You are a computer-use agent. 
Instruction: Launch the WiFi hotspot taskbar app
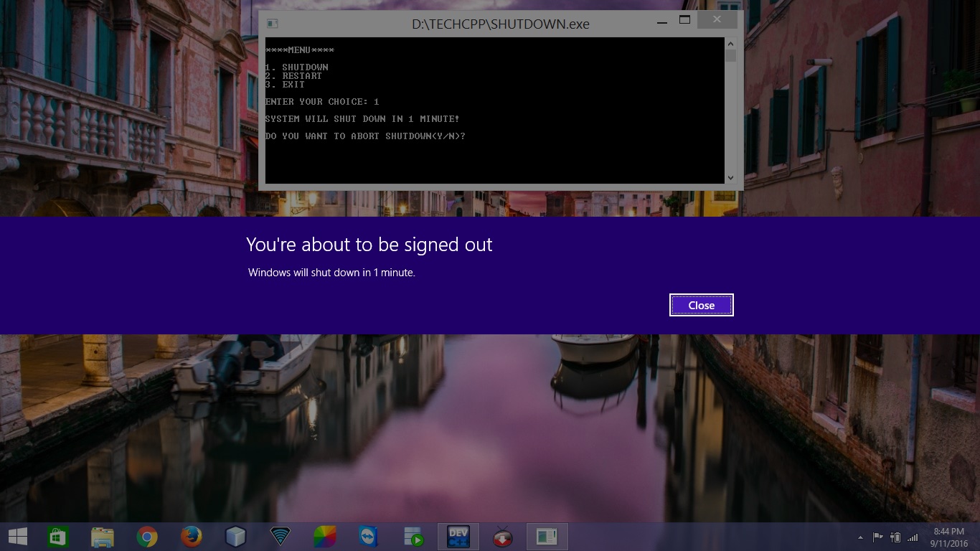280,536
